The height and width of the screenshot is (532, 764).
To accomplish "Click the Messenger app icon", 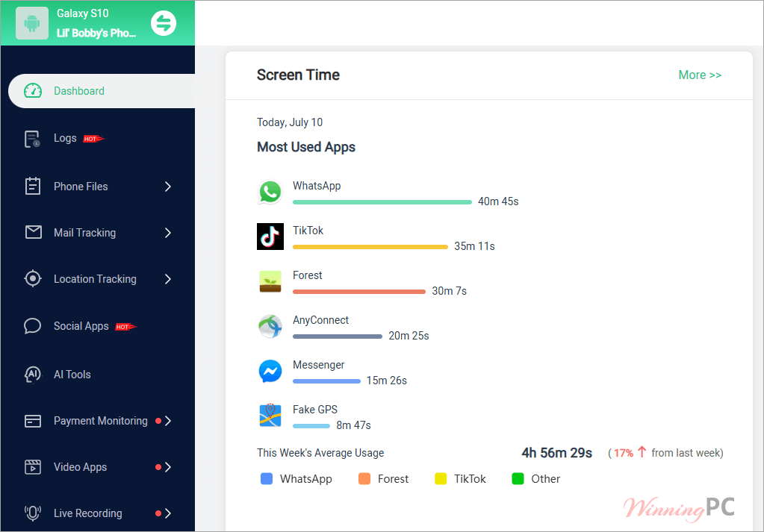I will [x=270, y=371].
